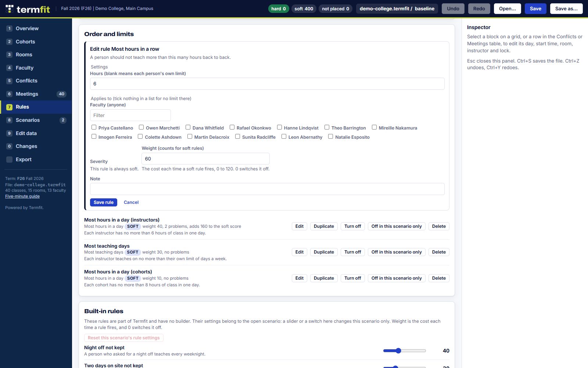
Task: Turn off Most hours in a day (cohorts)
Action: tap(353, 278)
